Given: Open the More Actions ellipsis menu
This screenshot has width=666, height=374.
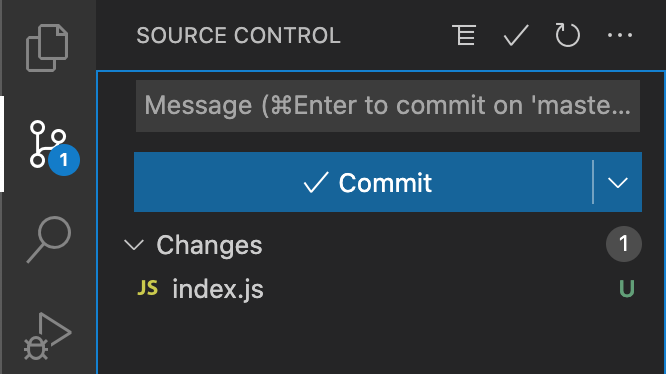Looking at the screenshot, I should point(620,35).
